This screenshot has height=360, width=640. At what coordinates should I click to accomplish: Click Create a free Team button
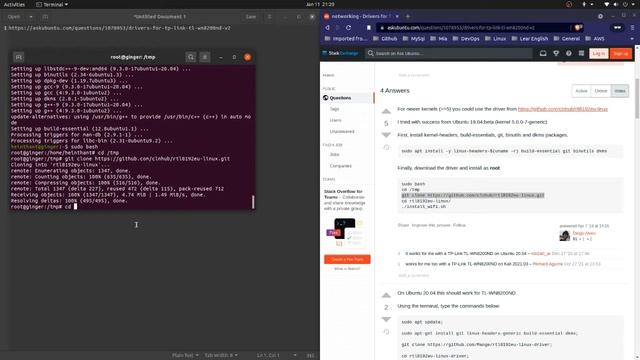pyautogui.click(x=347, y=259)
